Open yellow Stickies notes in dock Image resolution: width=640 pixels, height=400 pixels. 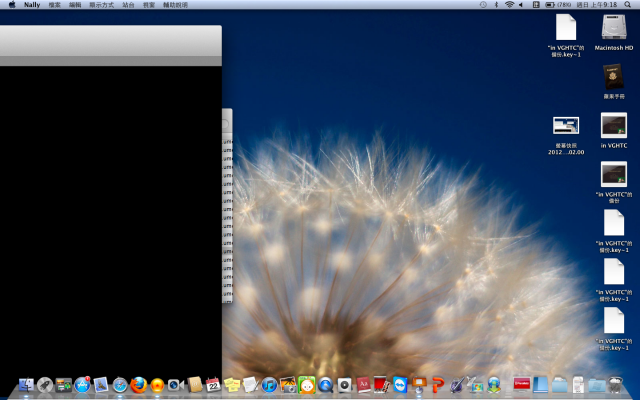pyautogui.click(x=232, y=384)
